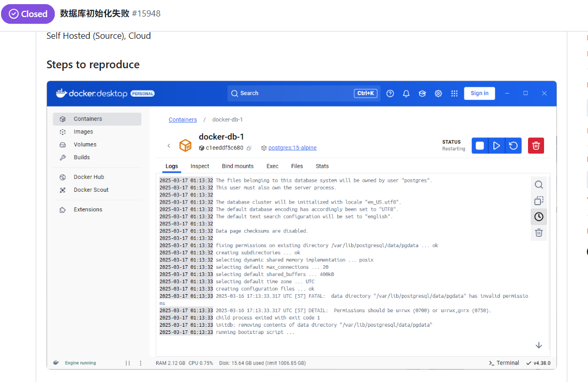The width and height of the screenshot is (588, 382).
Task: Click the "creating subdirectories ... ok" log line
Action: tap(258, 253)
